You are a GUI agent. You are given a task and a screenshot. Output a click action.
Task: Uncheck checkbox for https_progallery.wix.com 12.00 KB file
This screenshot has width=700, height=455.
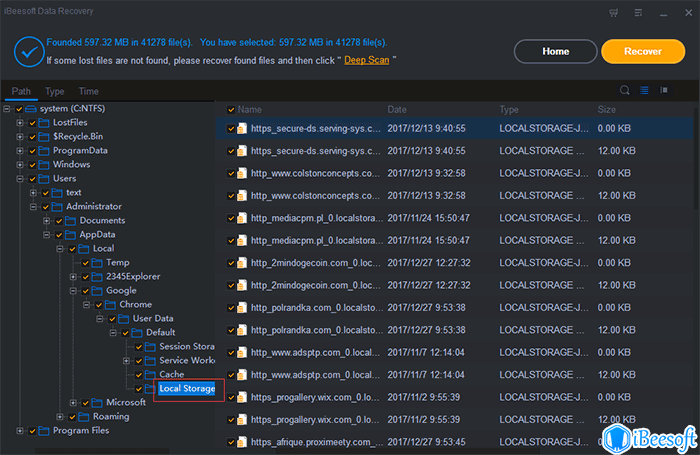click(x=231, y=420)
